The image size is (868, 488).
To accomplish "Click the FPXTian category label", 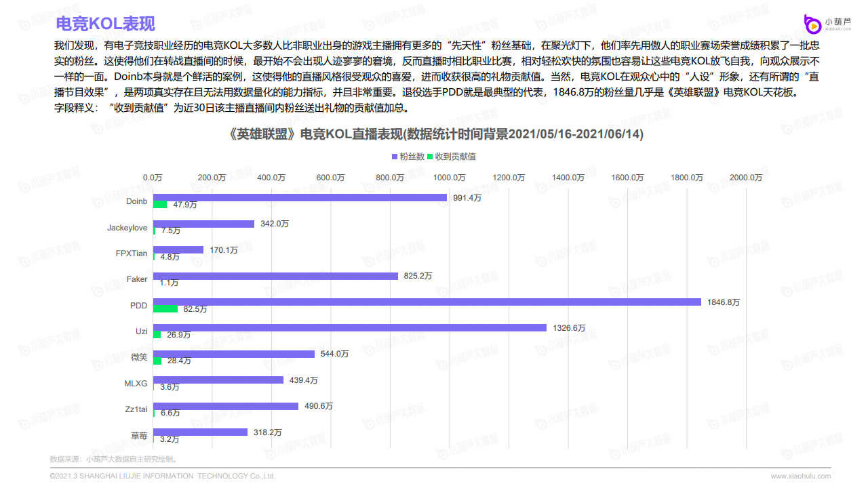I will click(x=132, y=253).
